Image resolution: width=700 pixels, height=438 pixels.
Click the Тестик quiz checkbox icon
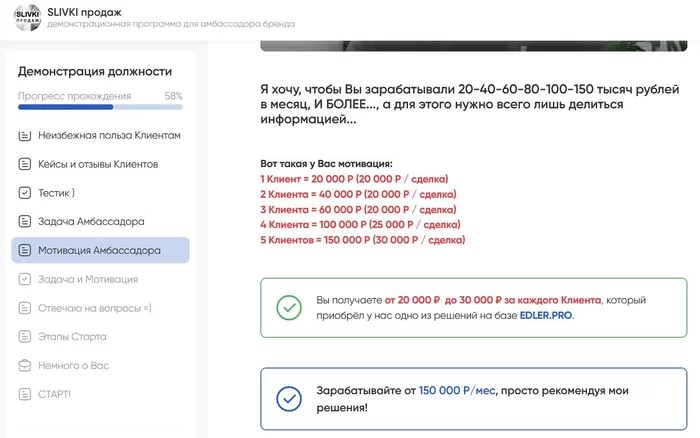point(25,192)
